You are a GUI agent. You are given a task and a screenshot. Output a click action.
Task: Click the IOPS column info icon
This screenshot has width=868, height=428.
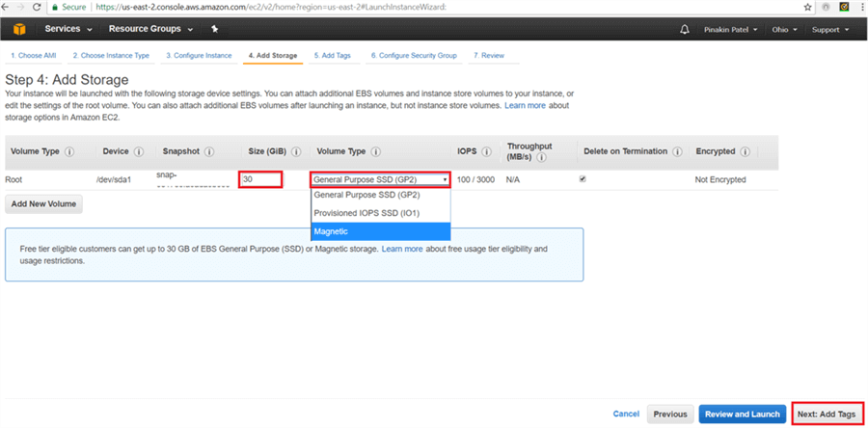(x=487, y=151)
